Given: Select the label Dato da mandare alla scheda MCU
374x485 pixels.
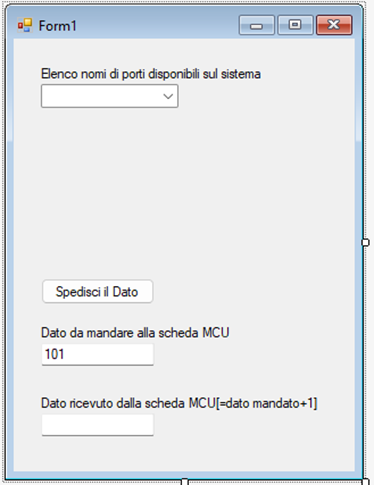Looking at the screenshot, I should (x=135, y=333).
